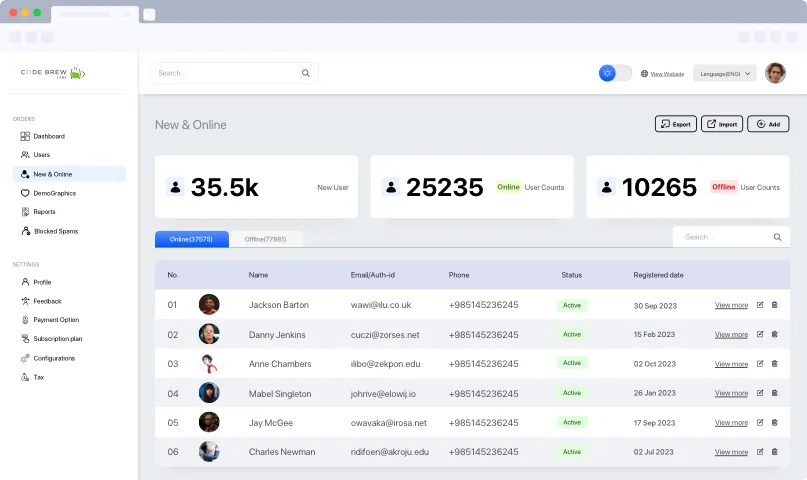Click edit icon for Jackson Barton row

click(x=760, y=305)
